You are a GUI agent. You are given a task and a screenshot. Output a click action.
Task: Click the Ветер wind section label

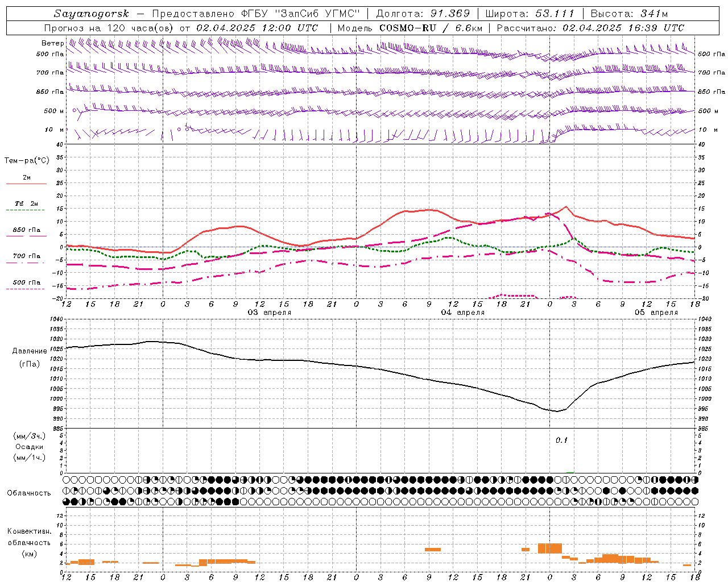[52, 43]
